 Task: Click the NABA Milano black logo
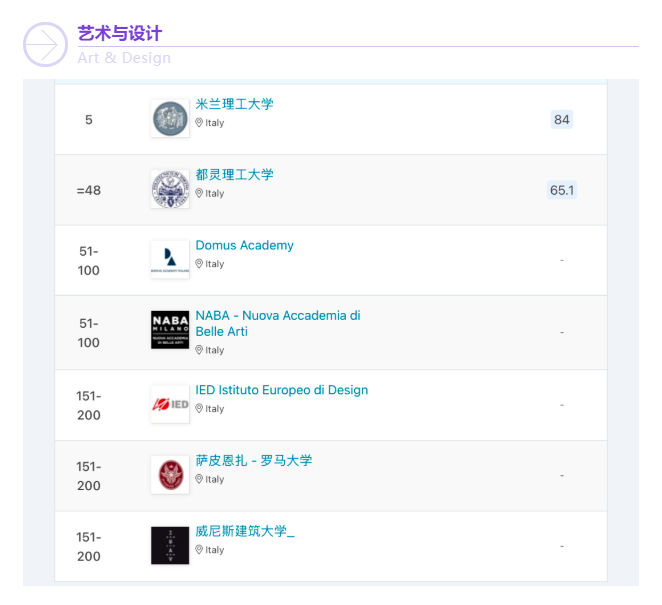point(170,330)
